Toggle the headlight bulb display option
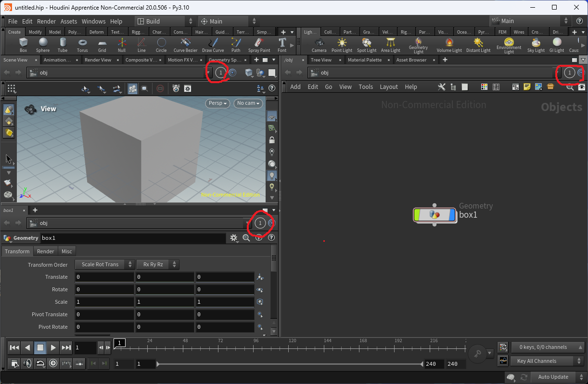This screenshot has width=588, height=384. (x=272, y=175)
